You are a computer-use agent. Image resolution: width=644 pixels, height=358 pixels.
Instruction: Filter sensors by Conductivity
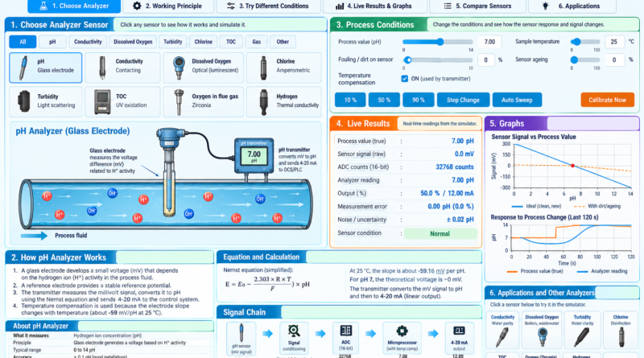[x=88, y=42]
